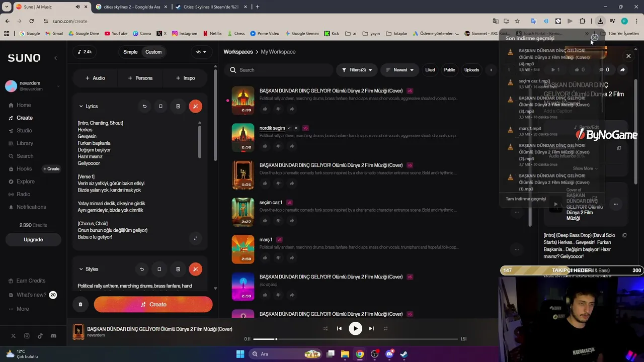
Task: Toggle the Public filter
Action: point(449,70)
